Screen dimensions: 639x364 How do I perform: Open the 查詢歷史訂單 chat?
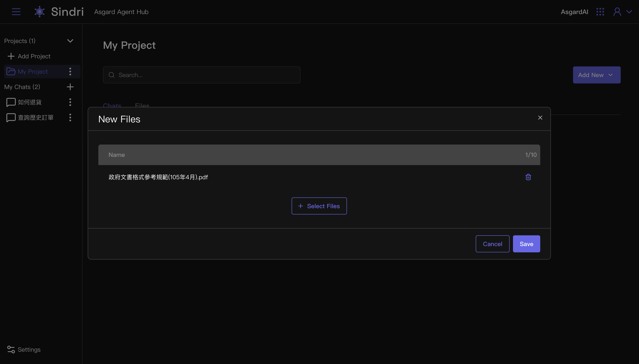[x=36, y=118]
